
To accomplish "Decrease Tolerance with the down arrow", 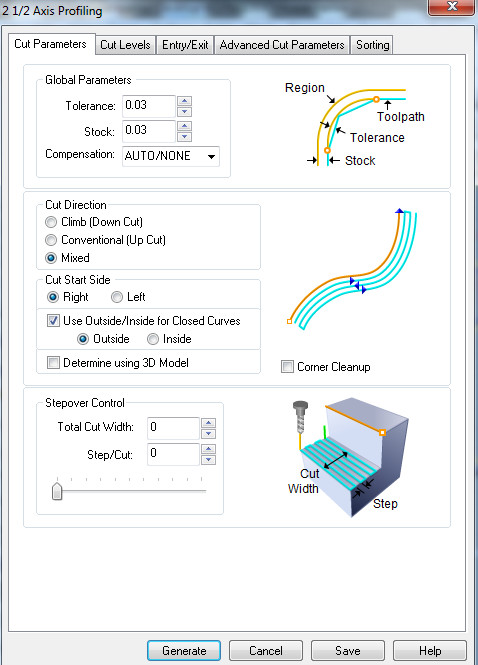I will [x=184, y=112].
